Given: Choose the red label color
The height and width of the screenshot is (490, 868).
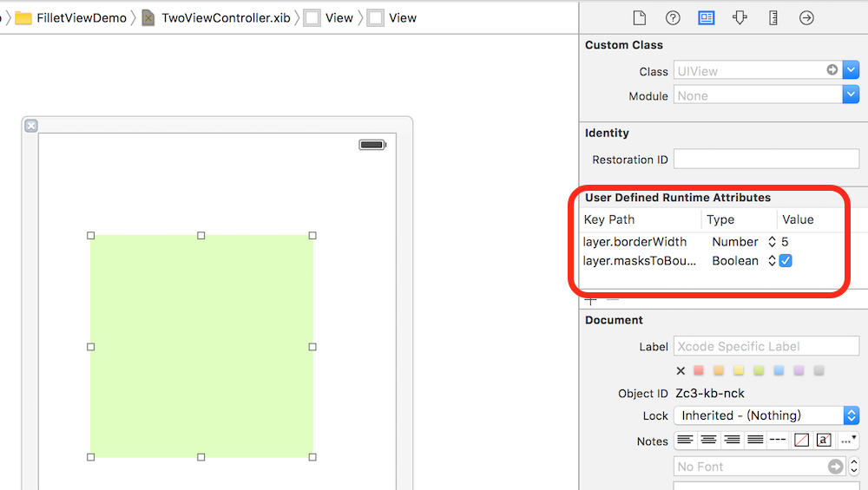Looking at the screenshot, I should (699, 370).
